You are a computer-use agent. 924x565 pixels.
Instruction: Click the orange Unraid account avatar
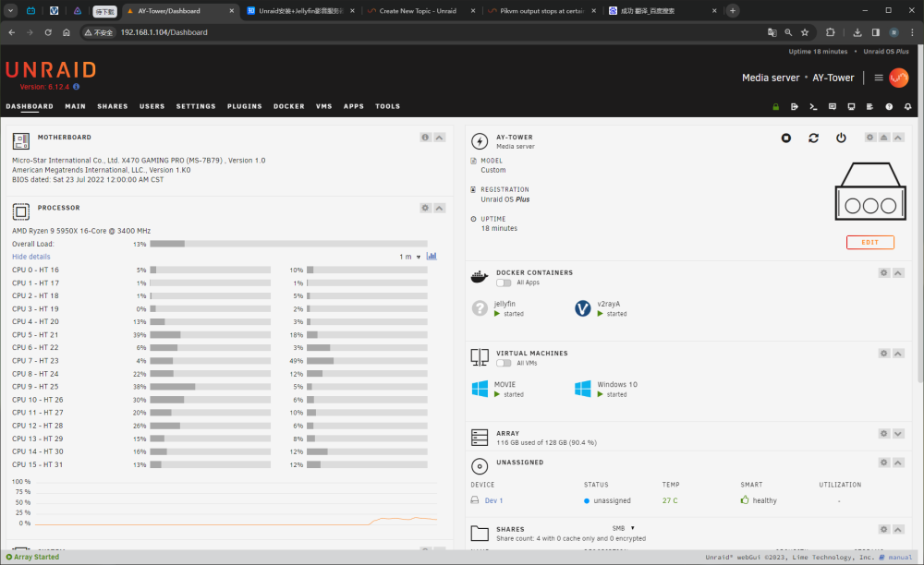(899, 78)
